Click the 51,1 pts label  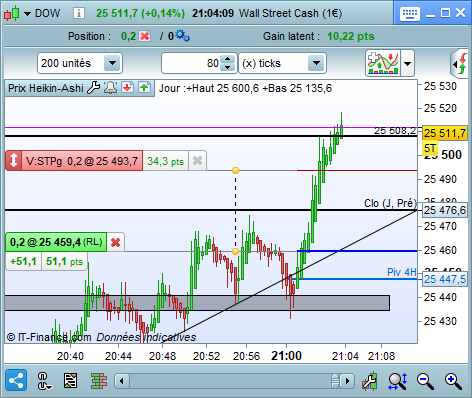coord(64,261)
